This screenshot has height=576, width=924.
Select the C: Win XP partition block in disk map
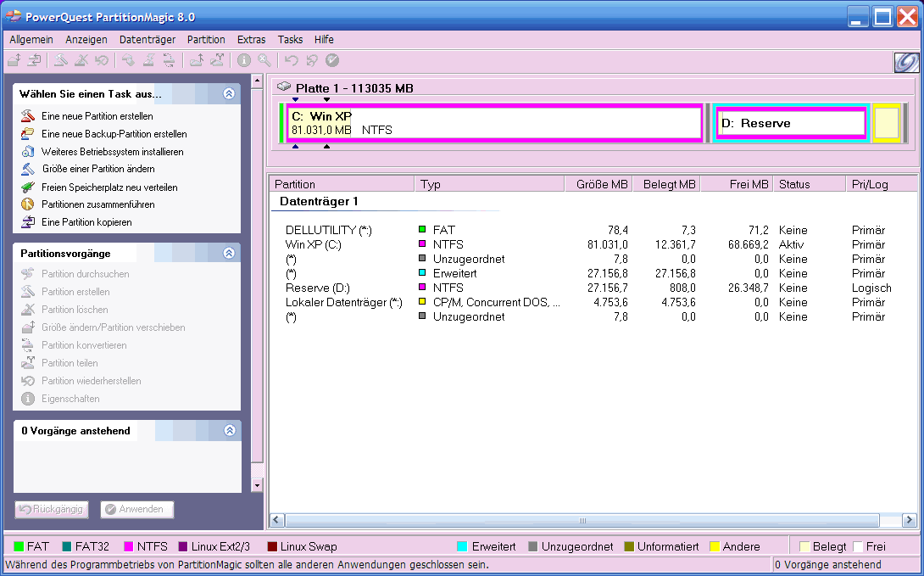pyautogui.click(x=494, y=123)
